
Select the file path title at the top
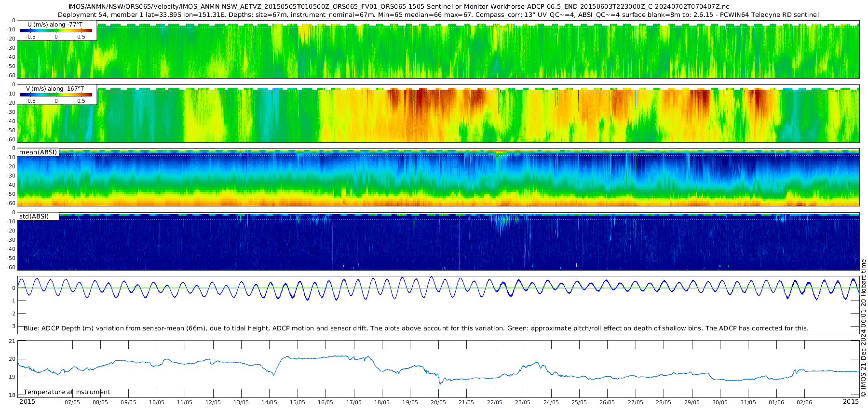399,7
